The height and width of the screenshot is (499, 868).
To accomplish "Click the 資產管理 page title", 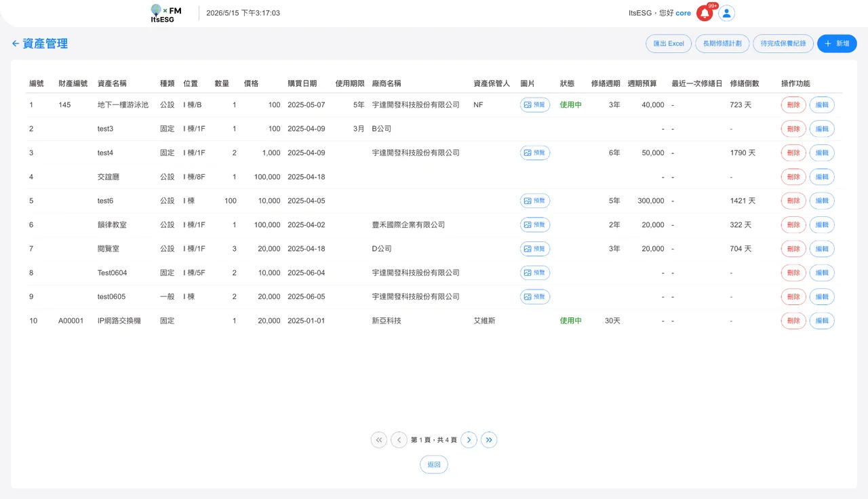I will (x=45, y=43).
